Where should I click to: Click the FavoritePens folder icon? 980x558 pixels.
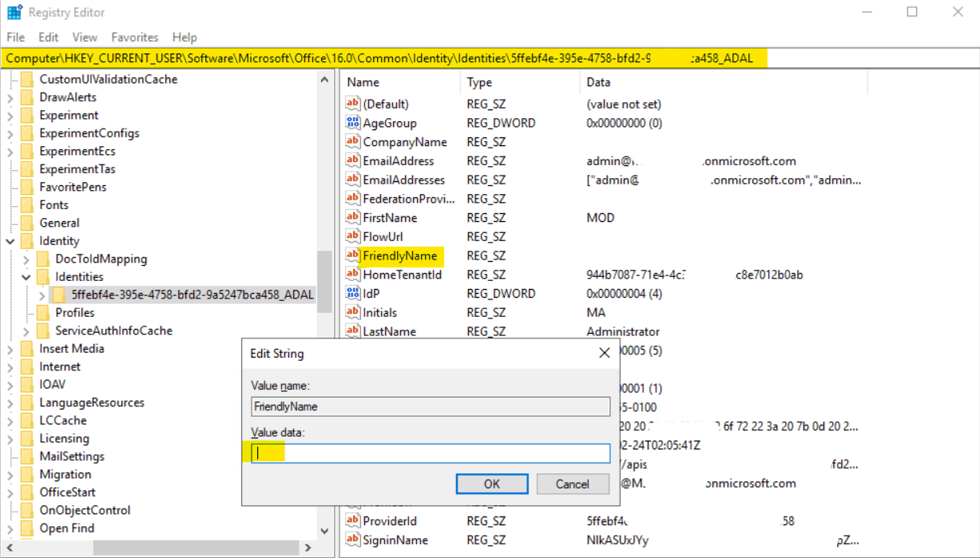click(x=28, y=187)
